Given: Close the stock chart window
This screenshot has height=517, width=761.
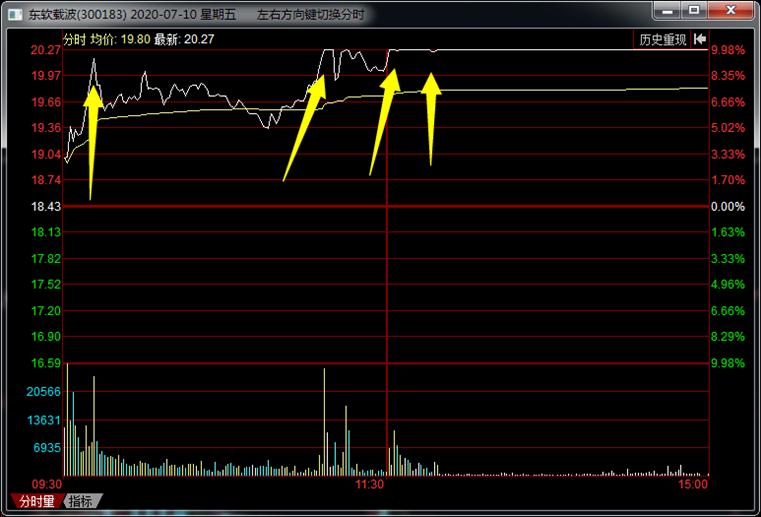Looking at the screenshot, I should tap(730, 10).
